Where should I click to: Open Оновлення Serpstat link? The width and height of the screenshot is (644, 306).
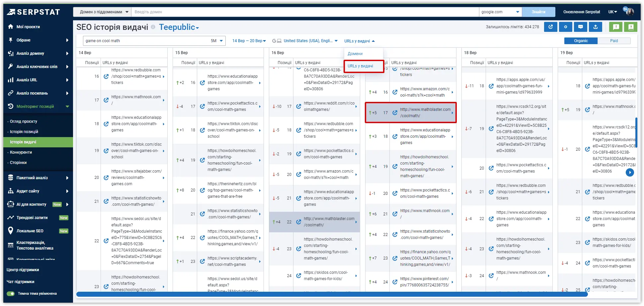tap(582, 12)
